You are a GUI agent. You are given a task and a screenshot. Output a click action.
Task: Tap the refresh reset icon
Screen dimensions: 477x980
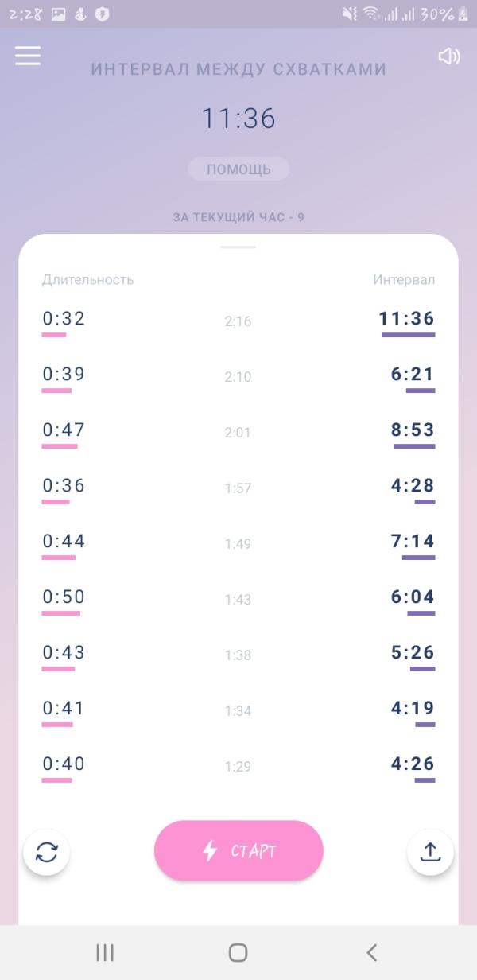tap(47, 852)
